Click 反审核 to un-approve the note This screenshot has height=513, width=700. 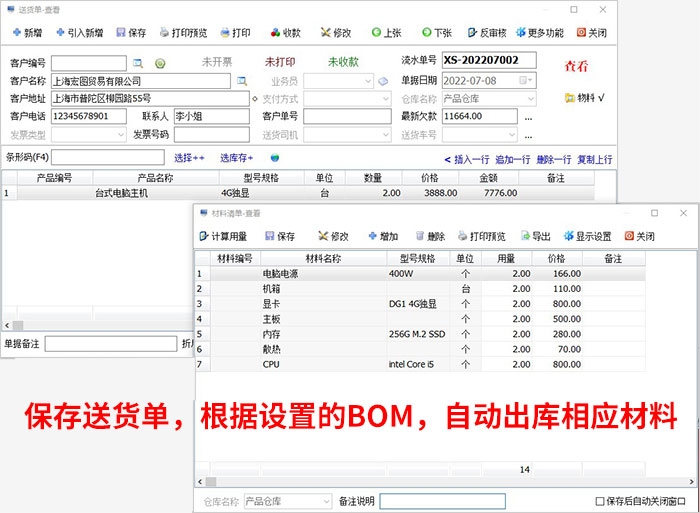pos(492,33)
